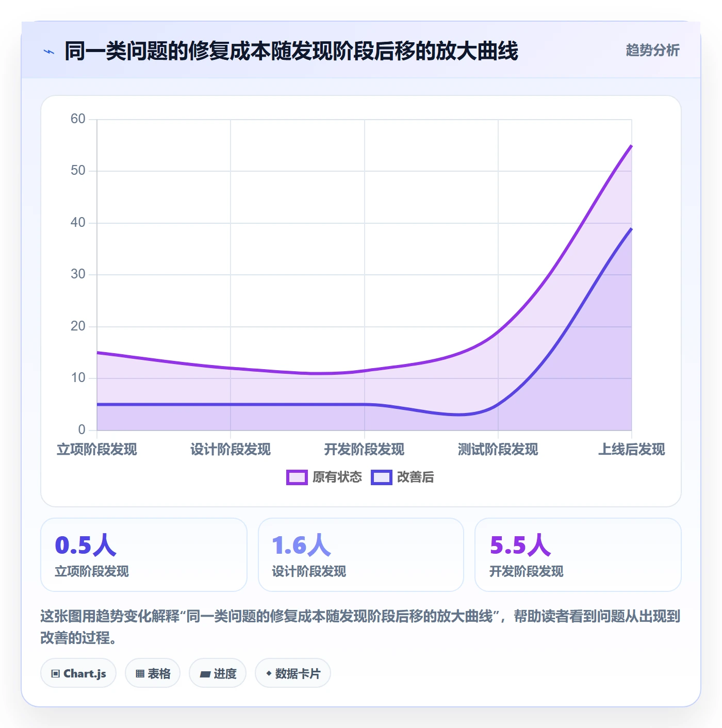Click the 开发阶段发现 x-axis label
The height and width of the screenshot is (728, 722).
(364, 450)
